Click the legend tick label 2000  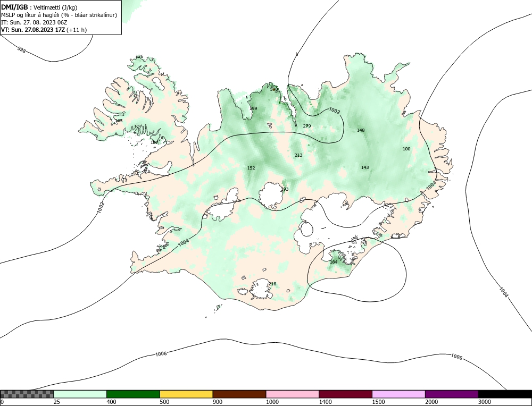(431, 402)
